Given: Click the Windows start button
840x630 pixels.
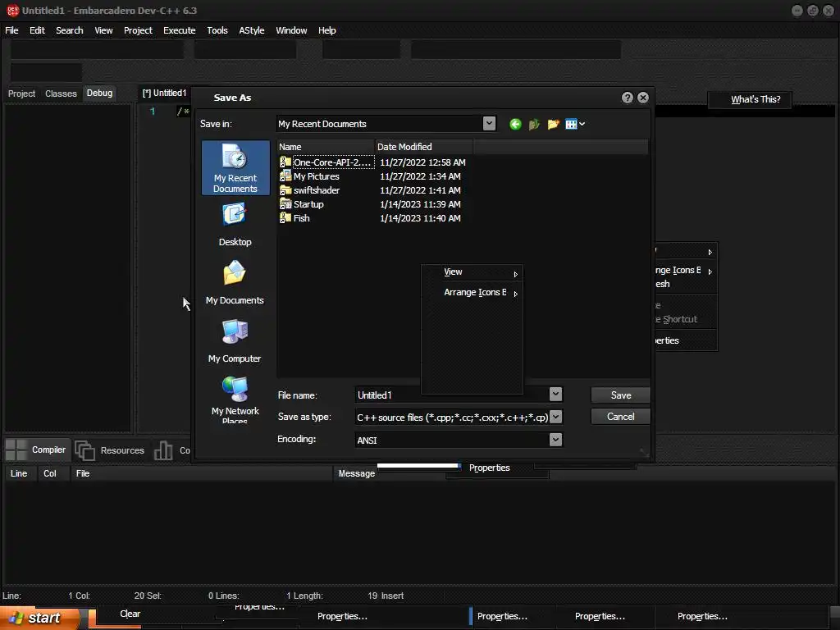Looking at the screenshot, I should click(x=40, y=618).
